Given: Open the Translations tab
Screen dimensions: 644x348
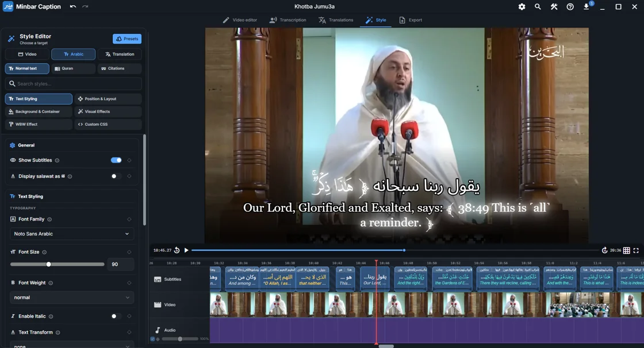Looking at the screenshot, I should (x=336, y=20).
